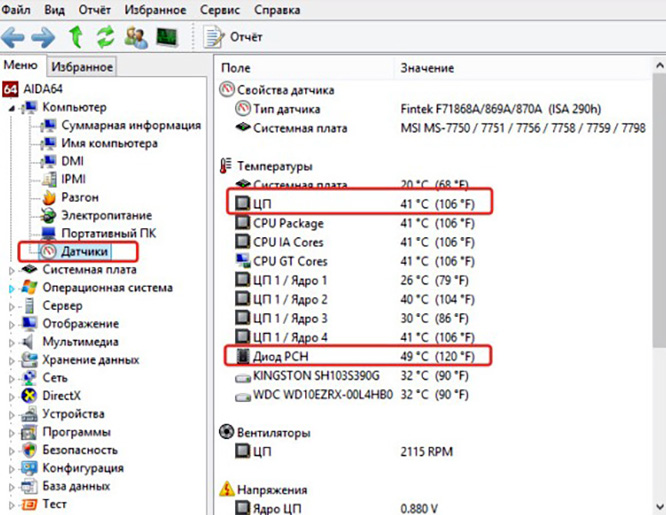Open the users icon in the toolbar
666x515 pixels.
click(x=136, y=37)
